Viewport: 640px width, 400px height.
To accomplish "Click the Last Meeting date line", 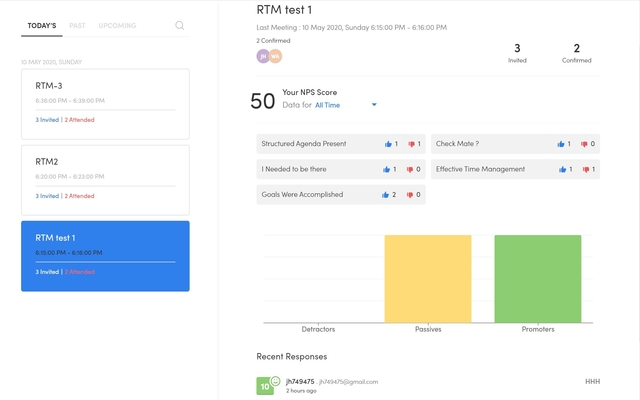I will (x=351, y=27).
